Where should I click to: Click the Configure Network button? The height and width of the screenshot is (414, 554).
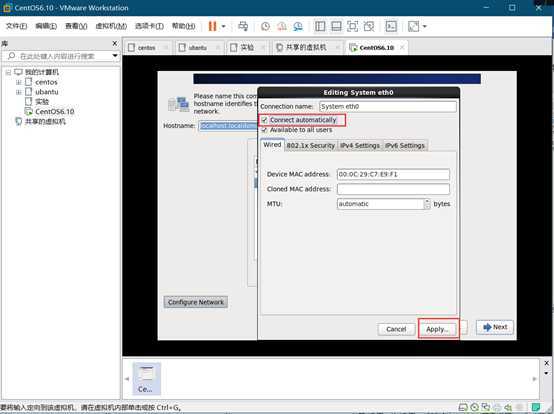(x=196, y=302)
